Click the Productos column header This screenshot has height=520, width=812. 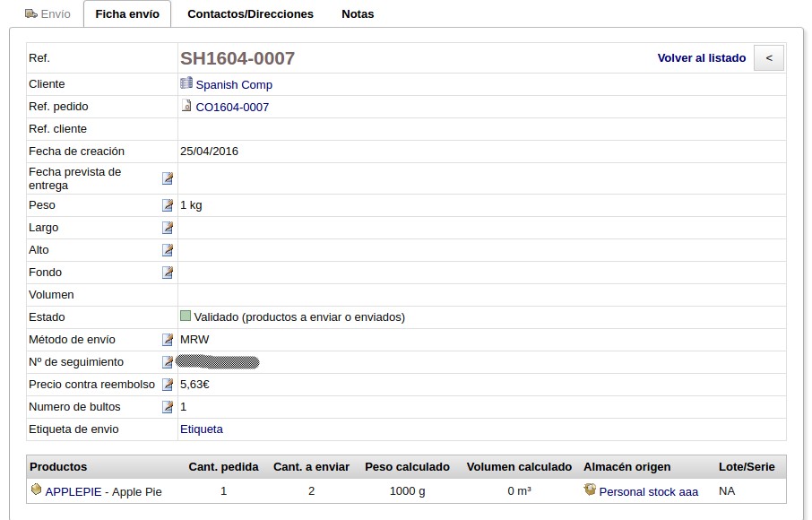click(58, 466)
